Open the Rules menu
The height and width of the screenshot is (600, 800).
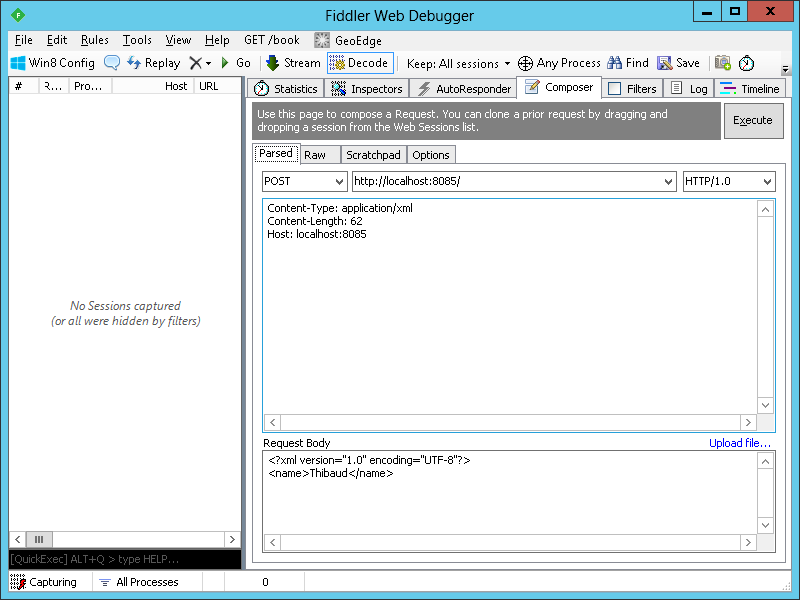[x=95, y=40]
